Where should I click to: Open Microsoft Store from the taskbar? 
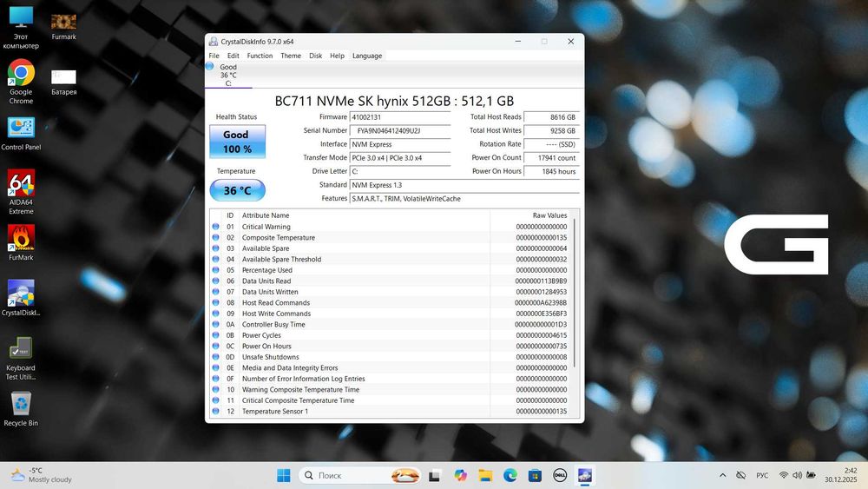click(535, 476)
